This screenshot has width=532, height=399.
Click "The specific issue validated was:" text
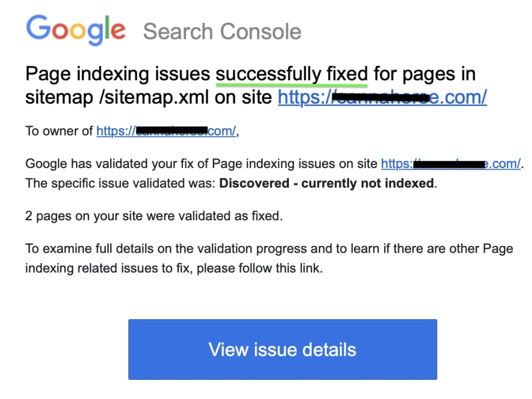[120, 184]
